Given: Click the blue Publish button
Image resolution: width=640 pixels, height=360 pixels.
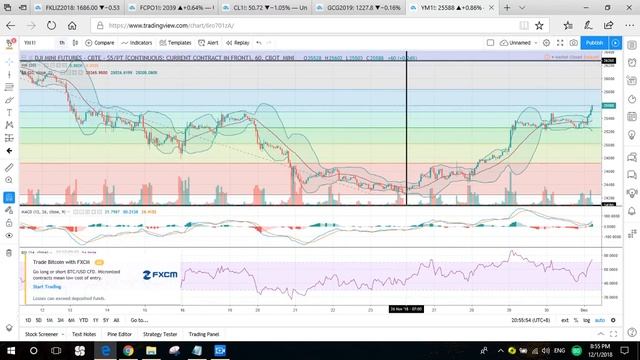Looking at the screenshot, I should [594, 43].
